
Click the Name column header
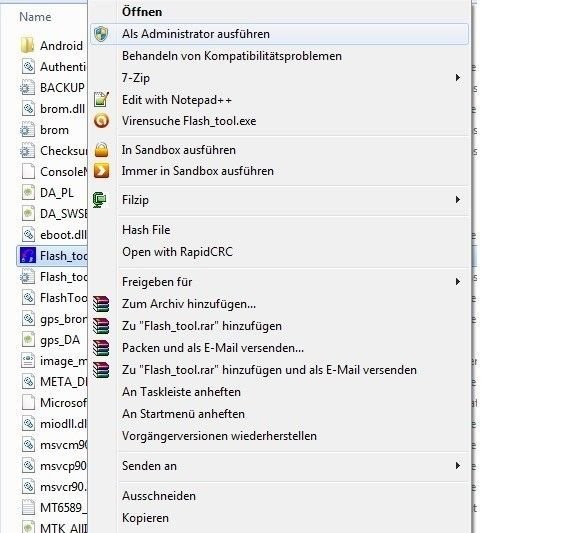(x=35, y=17)
